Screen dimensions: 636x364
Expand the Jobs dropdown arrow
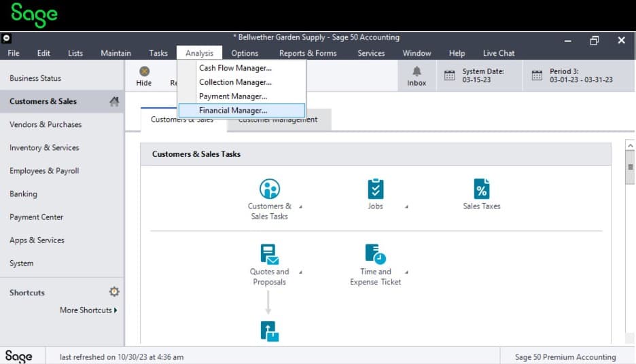[x=406, y=206]
